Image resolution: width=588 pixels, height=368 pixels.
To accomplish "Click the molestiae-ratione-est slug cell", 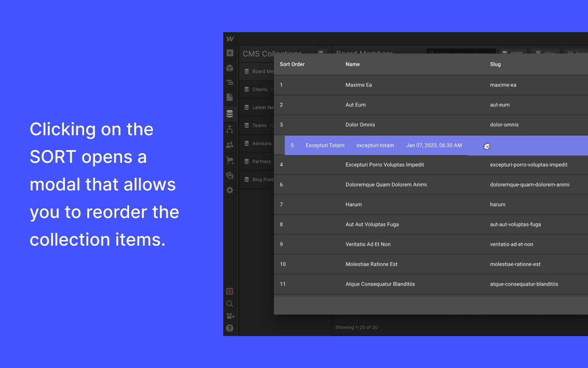I will pyautogui.click(x=515, y=264).
